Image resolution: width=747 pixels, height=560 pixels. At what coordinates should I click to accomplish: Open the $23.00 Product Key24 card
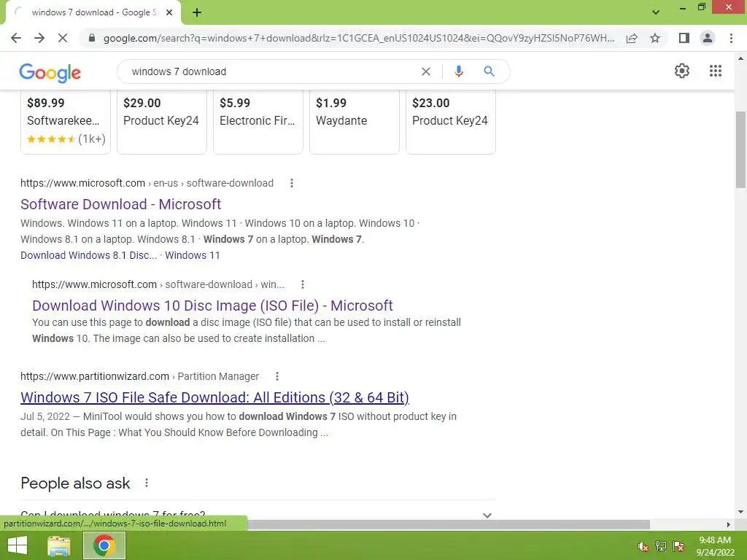pyautogui.click(x=451, y=122)
